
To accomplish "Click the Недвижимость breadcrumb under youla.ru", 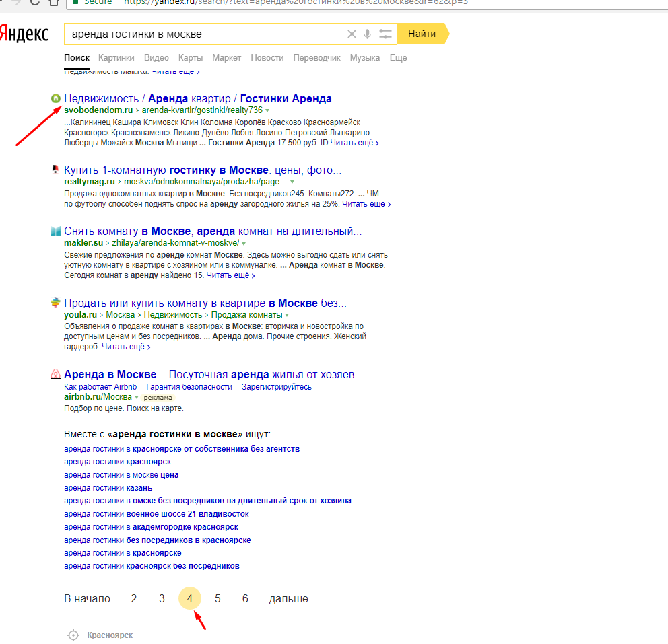I will 173,314.
